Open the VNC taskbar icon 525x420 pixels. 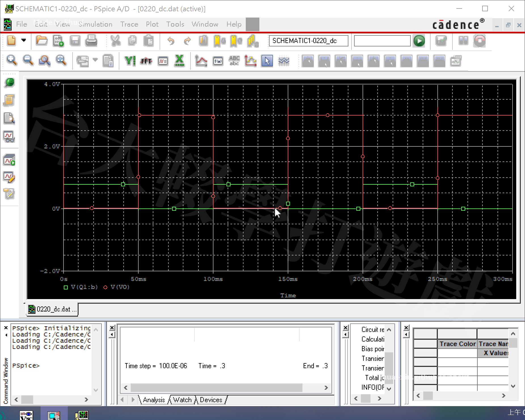tap(26, 415)
